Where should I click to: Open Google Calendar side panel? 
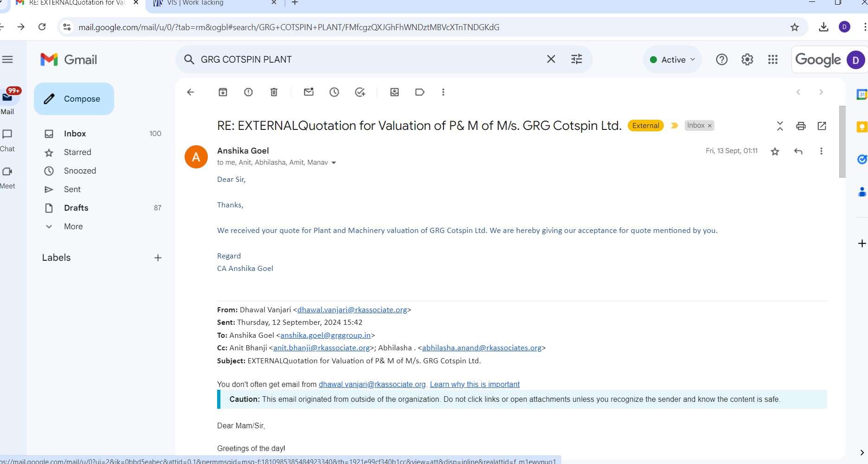click(x=862, y=94)
